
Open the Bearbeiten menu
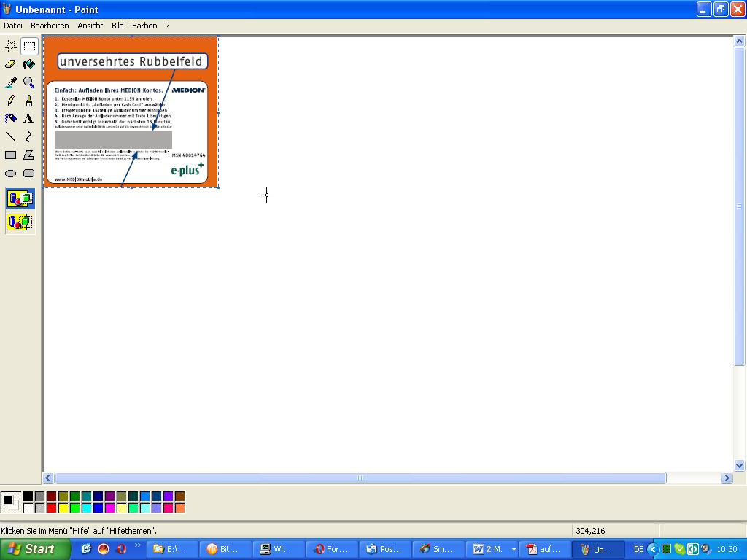coord(50,26)
